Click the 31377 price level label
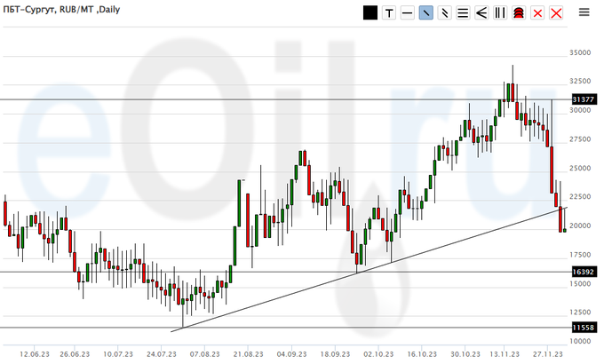The image size is (604, 364). tap(583, 99)
